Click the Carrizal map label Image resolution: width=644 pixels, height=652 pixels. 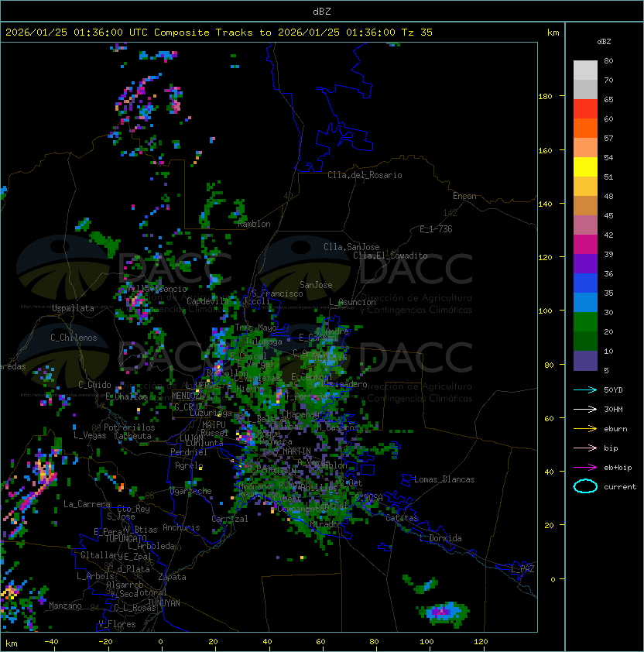tap(230, 519)
